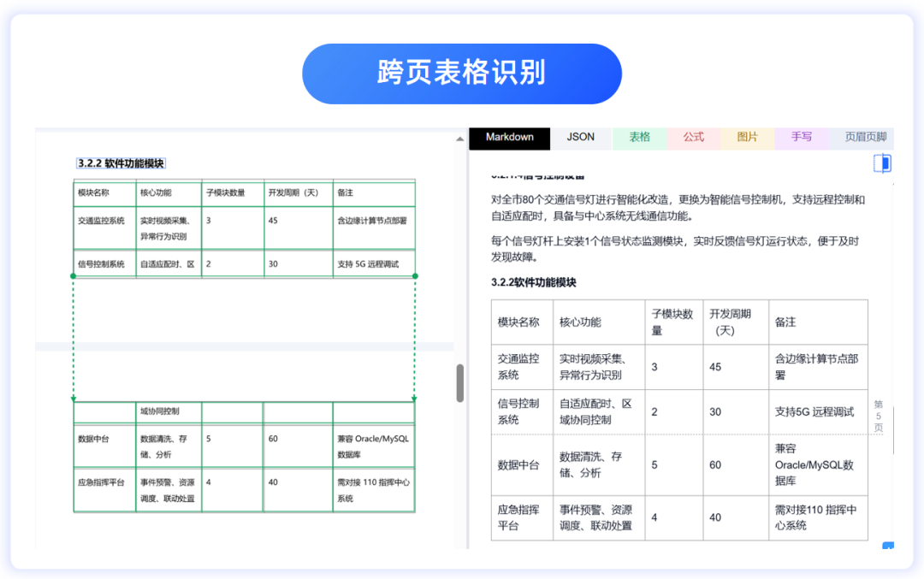The height and width of the screenshot is (579, 924).
Task: Click the 跨页表格识别 title banner
Action: (462, 74)
